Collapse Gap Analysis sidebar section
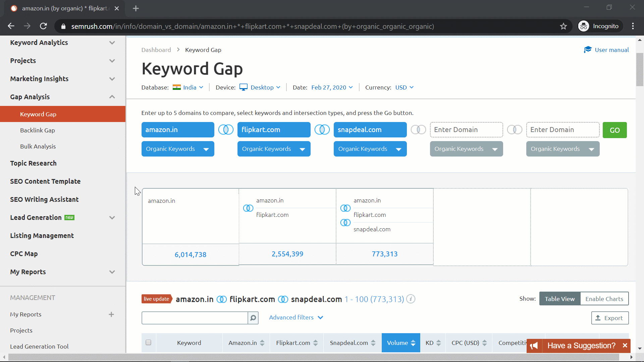This screenshot has height=362, width=644. [112, 97]
